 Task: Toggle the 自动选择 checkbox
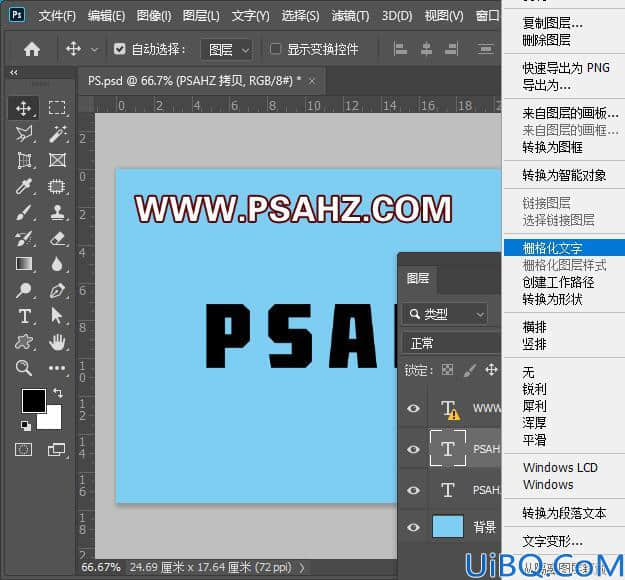point(120,49)
